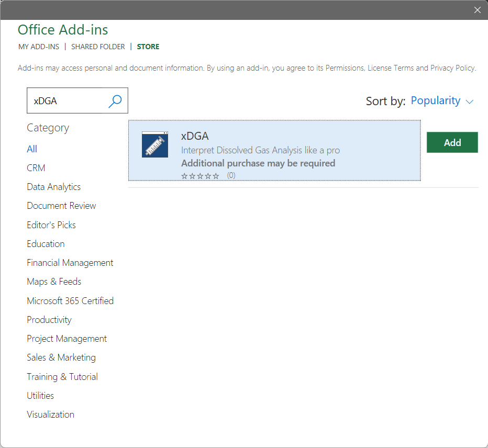
Task: Select the Visualization category
Action: point(51,415)
